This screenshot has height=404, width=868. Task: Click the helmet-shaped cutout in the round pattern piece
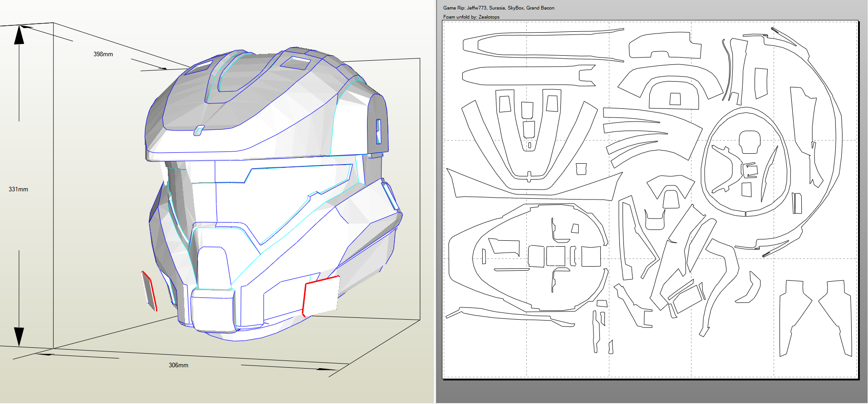(749, 142)
